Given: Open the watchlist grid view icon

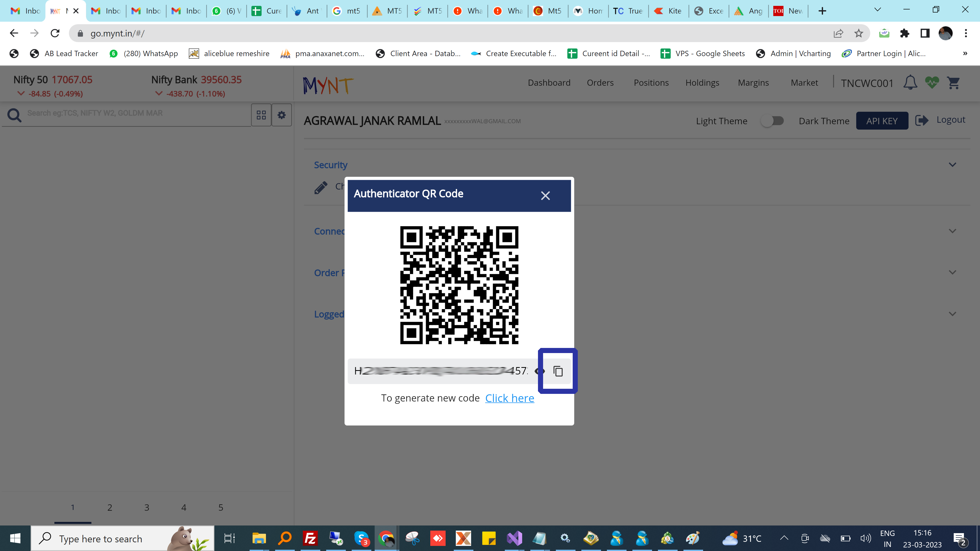Looking at the screenshot, I should click(x=261, y=115).
